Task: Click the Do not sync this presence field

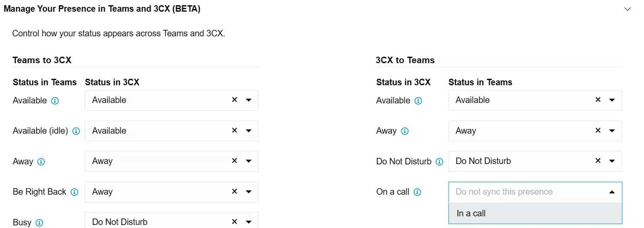Action: click(x=535, y=192)
